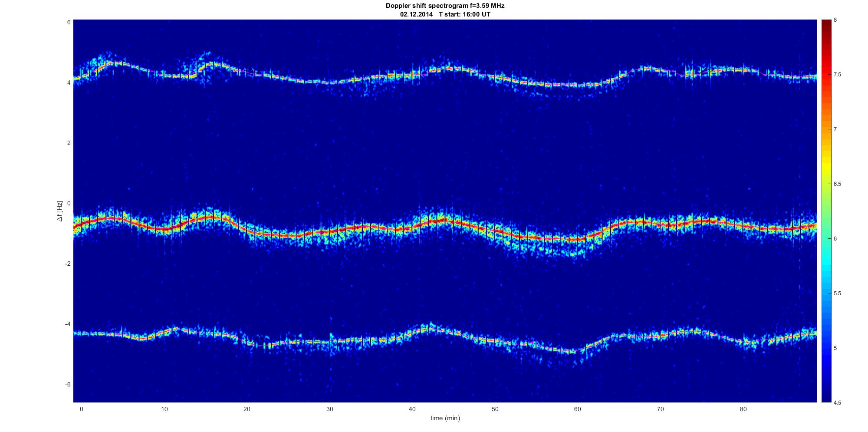The height and width of the screenshot is (432, 868).
Task: Click x-axis tick label 70
Action: point(661,409)
